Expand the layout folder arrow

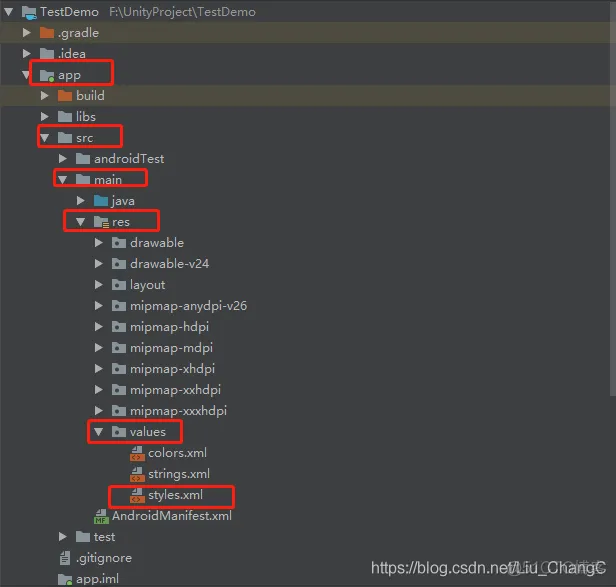[x=99, y=284]
